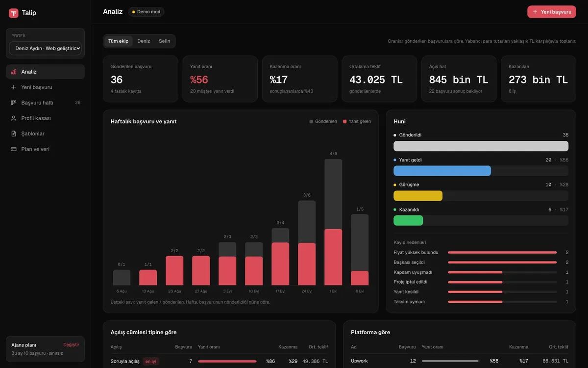The width and height of the screenshot is (588, 368).
Task: Click the red Yeni başvuru button
Action: tap(552, 12)
